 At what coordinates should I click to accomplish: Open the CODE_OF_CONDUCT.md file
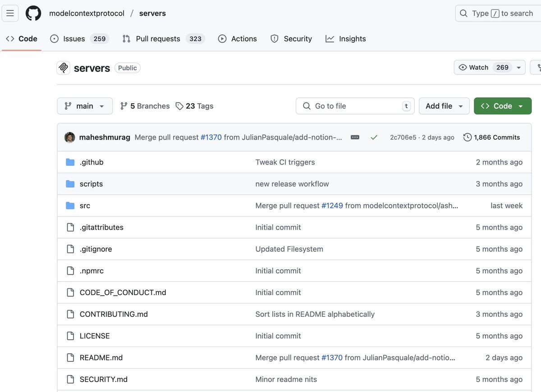click(123, 292)
